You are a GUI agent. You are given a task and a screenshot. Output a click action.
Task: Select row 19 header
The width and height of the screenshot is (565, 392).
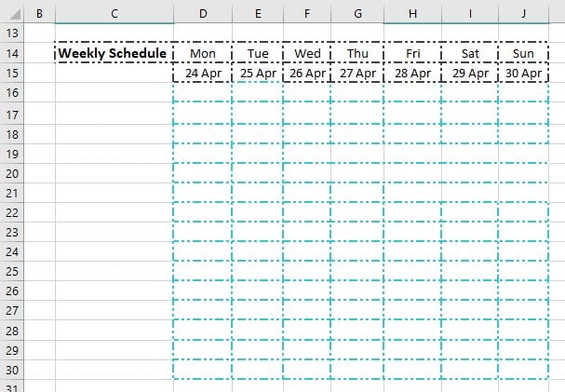click(x=12, y=154)
